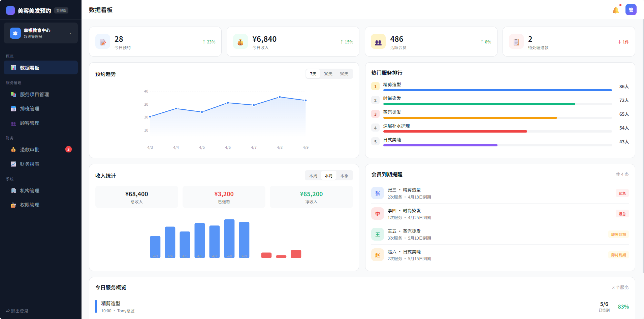Click the 今日收入 money bag icon
Image resolution: width=644 pixels, height=319 pixels.
(240, 42)
